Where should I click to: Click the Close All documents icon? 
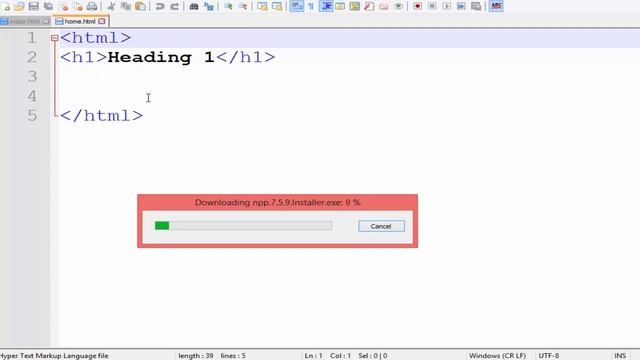[x=78, y=6]
